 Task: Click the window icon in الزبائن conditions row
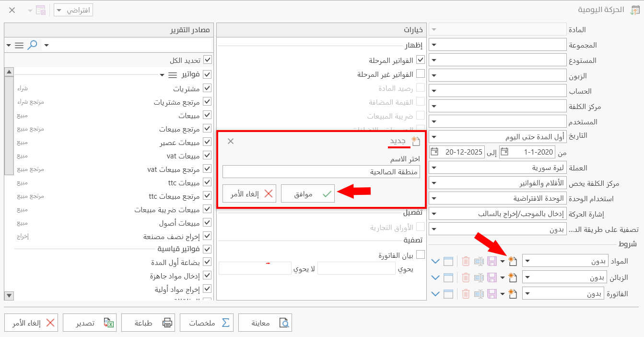[x=448, y=277]
